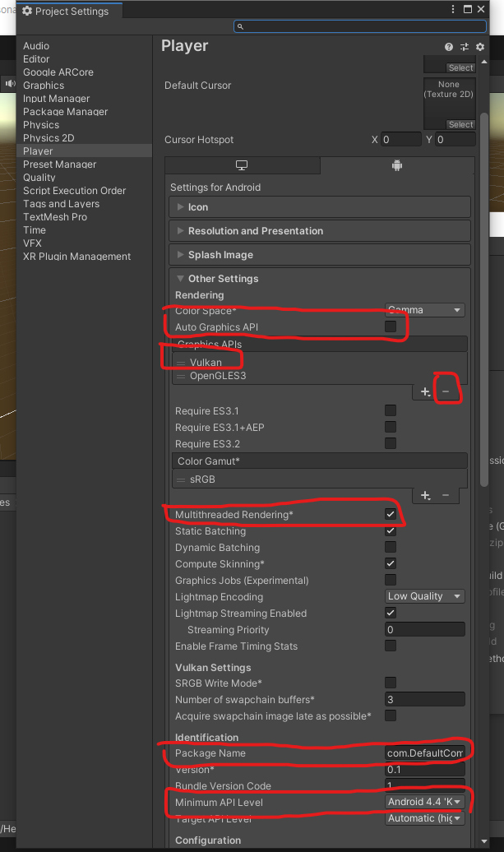Select Package Manager settings category
Image resolution: width=504 pixels, height=852 pixels.
(65, 111)
